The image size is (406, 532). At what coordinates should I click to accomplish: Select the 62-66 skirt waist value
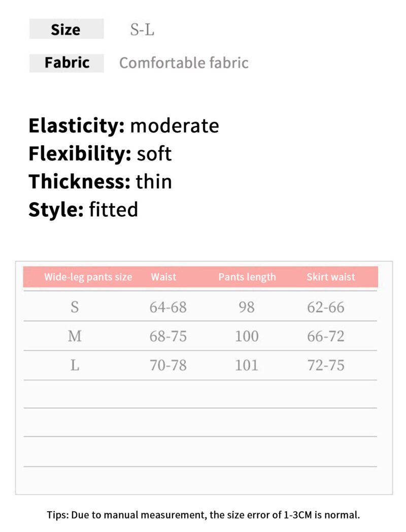click(x=326, y=307)
